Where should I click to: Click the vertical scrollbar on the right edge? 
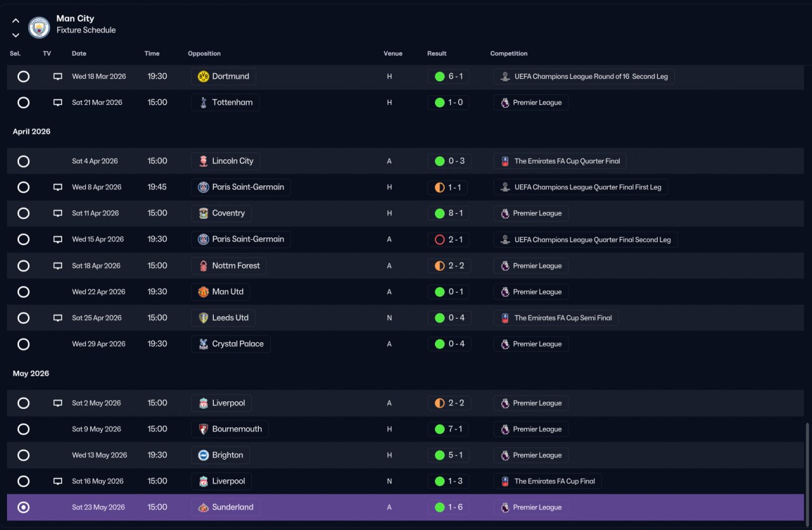pos(807,472)
